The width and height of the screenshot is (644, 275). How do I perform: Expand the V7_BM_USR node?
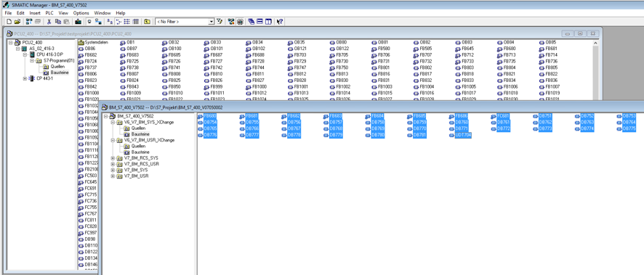[x=113, y=176]
